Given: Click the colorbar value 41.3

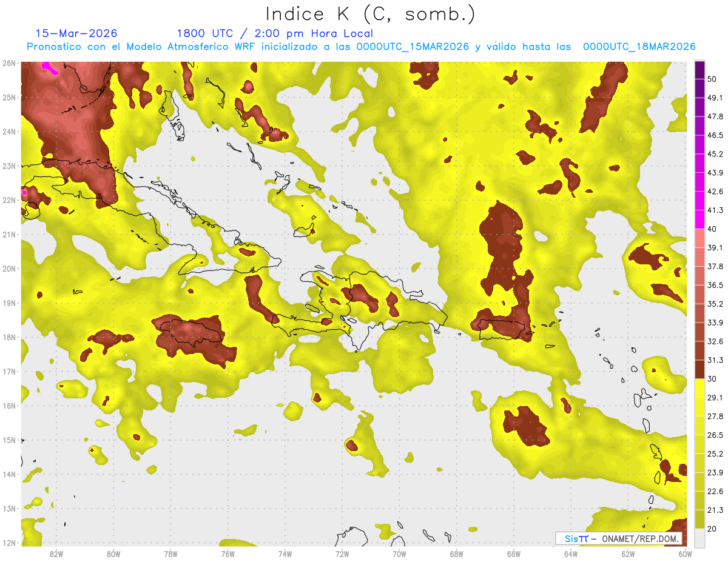Looking at the screenshot, I should click(715, 210).
